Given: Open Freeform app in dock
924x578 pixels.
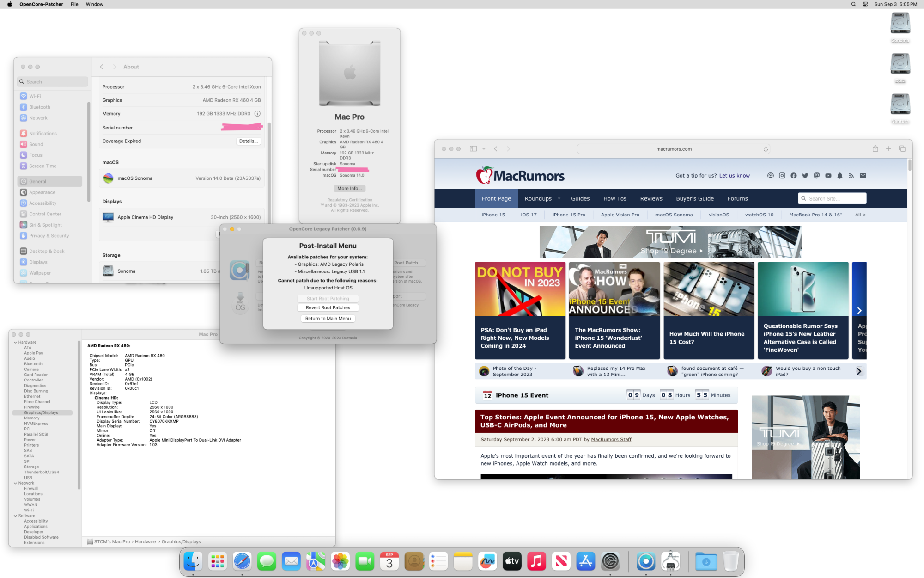Looking at the screenshot, I should click(487, 561).
